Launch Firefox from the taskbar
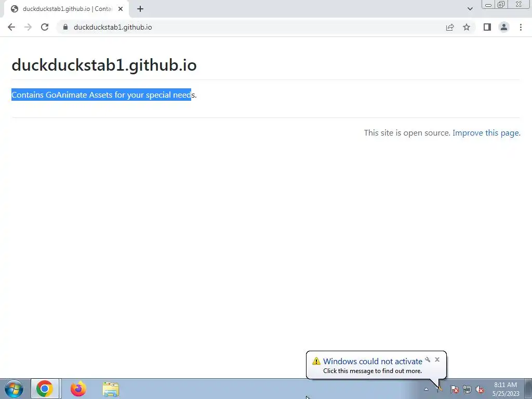The width and height of the screenshot is (532, 399). click(78, 389)
